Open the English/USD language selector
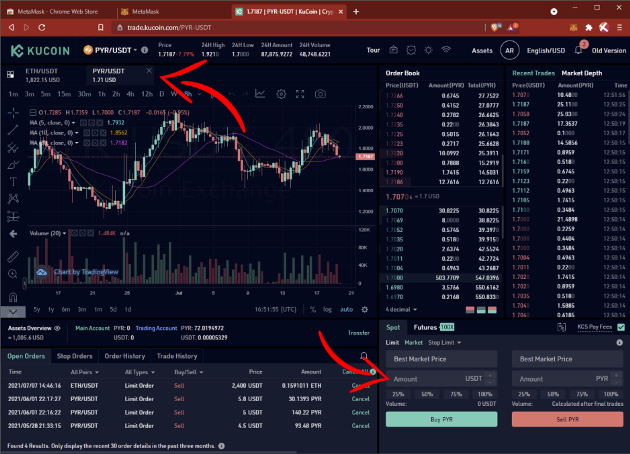630x454 pixels. pos(546,51)
